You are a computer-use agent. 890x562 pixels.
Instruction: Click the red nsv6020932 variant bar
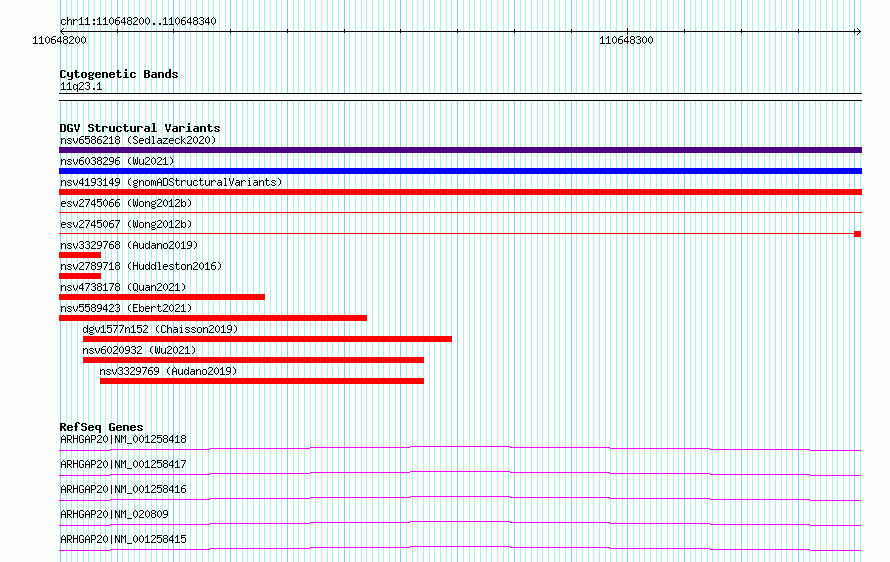click(x=253, y=360)
